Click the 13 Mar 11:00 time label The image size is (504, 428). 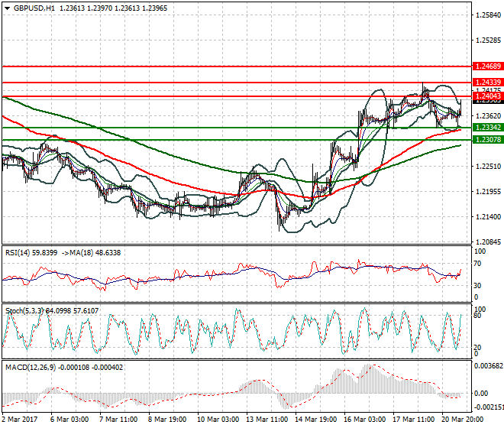click(x=267, y=420)
